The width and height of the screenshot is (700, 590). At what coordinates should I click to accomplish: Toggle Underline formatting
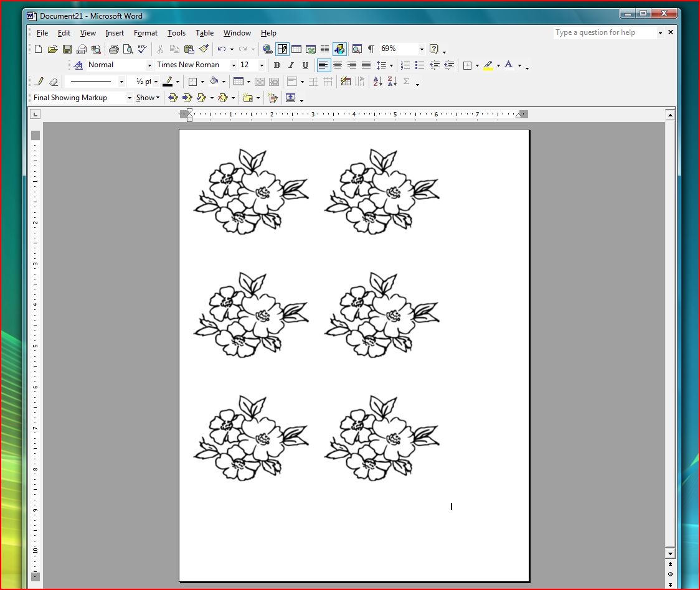tap(305, 65)
